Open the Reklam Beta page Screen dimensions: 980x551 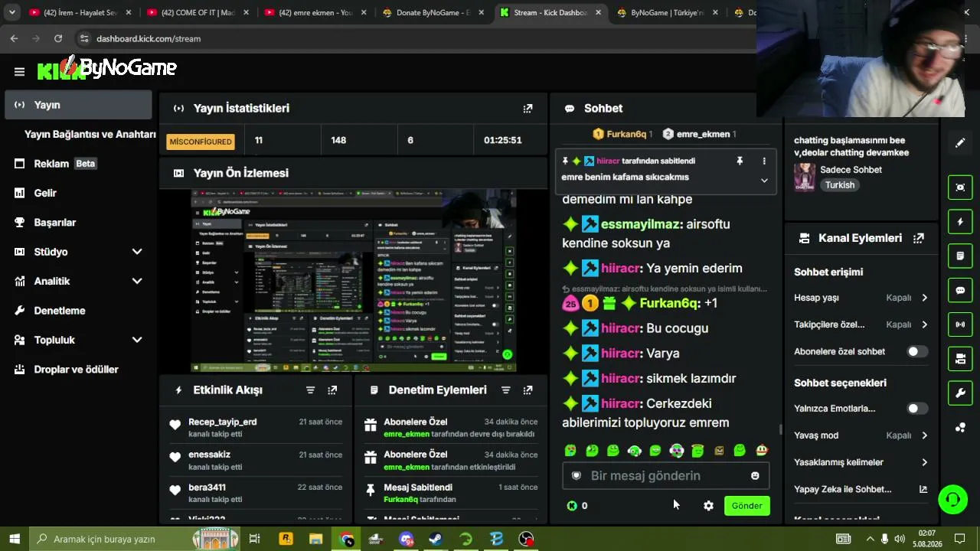pyautogui.click(x=78, y=164)
